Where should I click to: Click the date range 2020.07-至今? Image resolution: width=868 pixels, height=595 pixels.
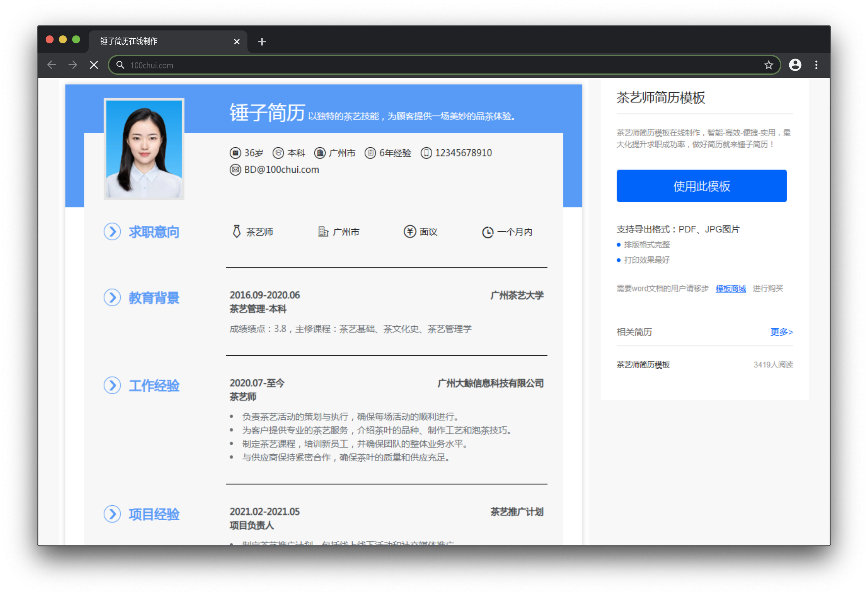(257, 383)
